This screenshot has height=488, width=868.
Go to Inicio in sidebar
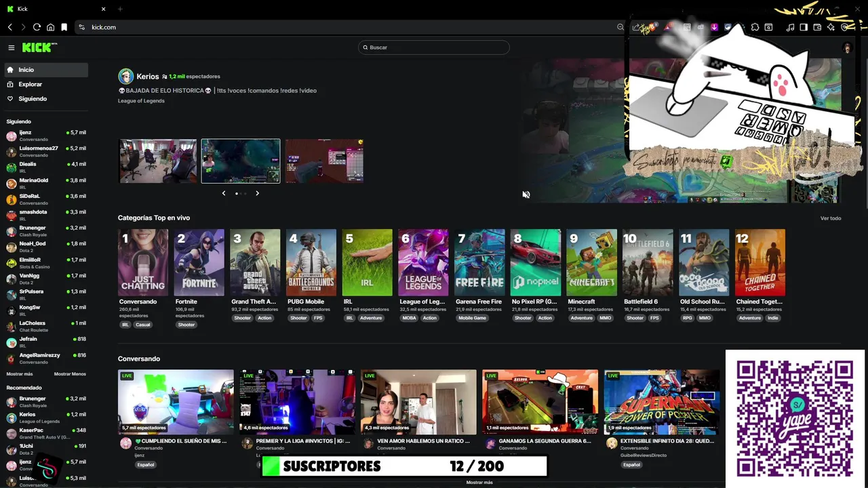click(x=46, y=70)
